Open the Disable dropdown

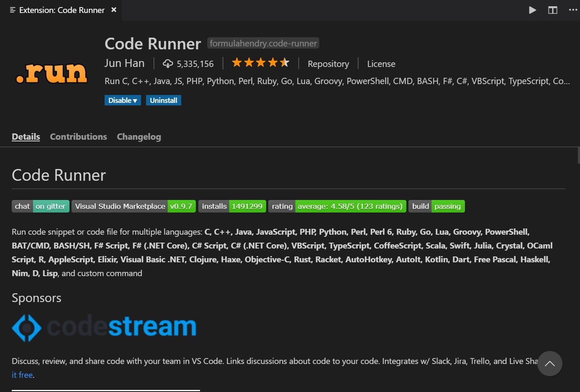(123, 100)
